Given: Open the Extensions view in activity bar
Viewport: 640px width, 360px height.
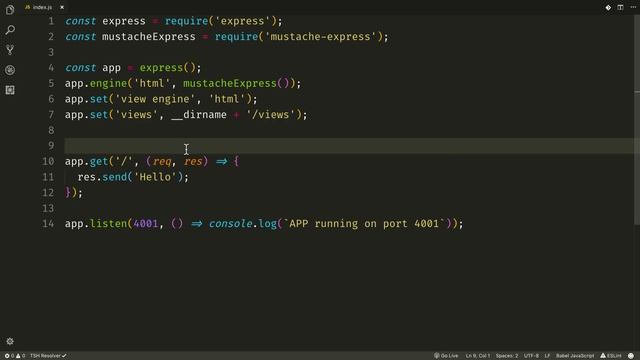Looking at the screenshot, I should (x=10, y=90).
